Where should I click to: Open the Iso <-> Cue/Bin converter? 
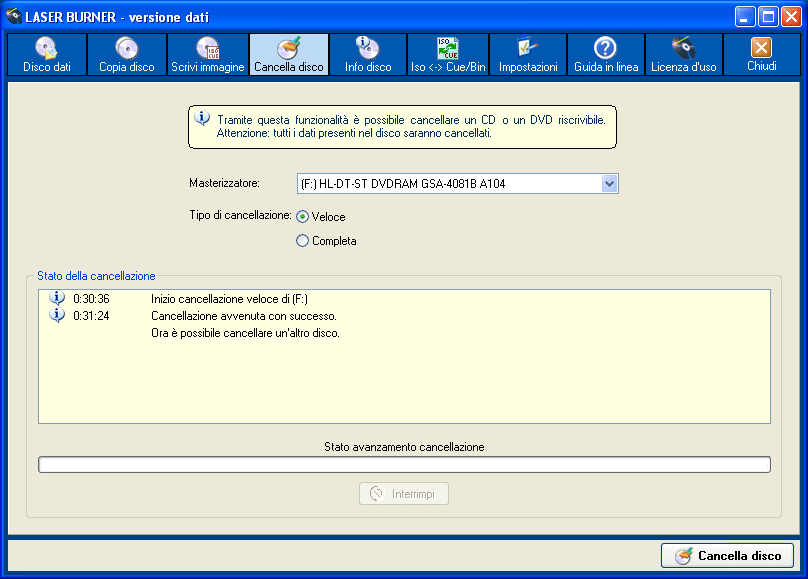[448, 54]
